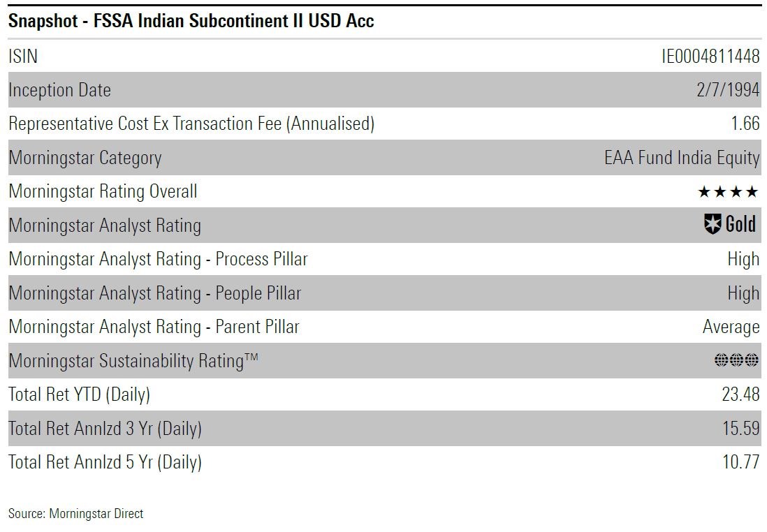Click the 3 Yr annualized return 15.59
The height and width of the screenshot is (532, 767).
(x=740, y=428)
